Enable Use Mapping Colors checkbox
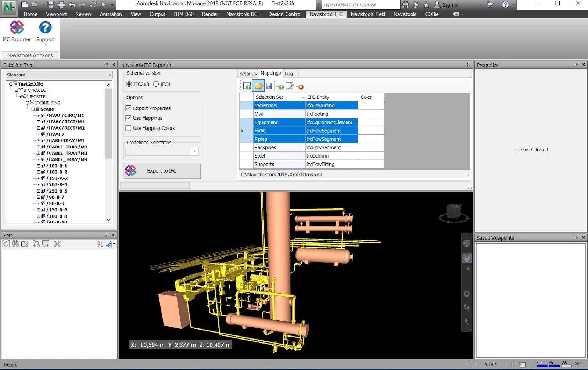Viewport: 588px width, 370px height. click(x=128, y=128)
